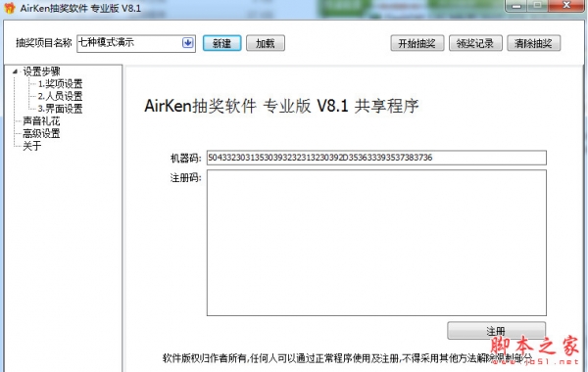This screenshot has height=372, width=588.
Task: Minimize the AirKen window
Action: 516,6
